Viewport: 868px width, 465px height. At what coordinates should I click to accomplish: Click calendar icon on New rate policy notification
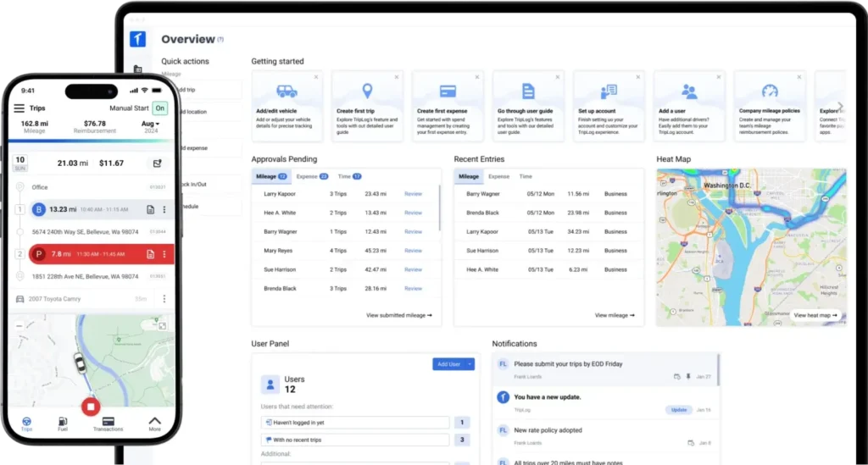690,443
